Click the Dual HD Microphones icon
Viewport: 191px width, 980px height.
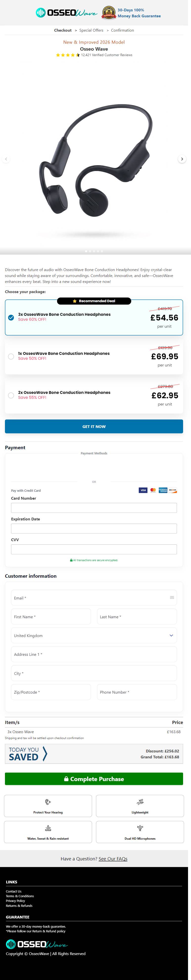pyautogui.click(x=140, y=828)
